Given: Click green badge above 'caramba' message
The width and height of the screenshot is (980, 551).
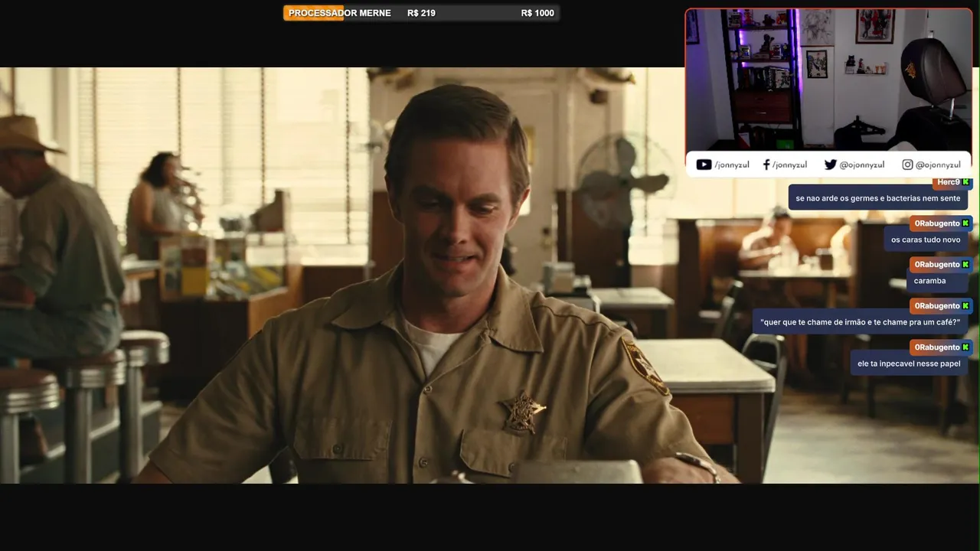Looking at the screenshot, I should point(965,265).
